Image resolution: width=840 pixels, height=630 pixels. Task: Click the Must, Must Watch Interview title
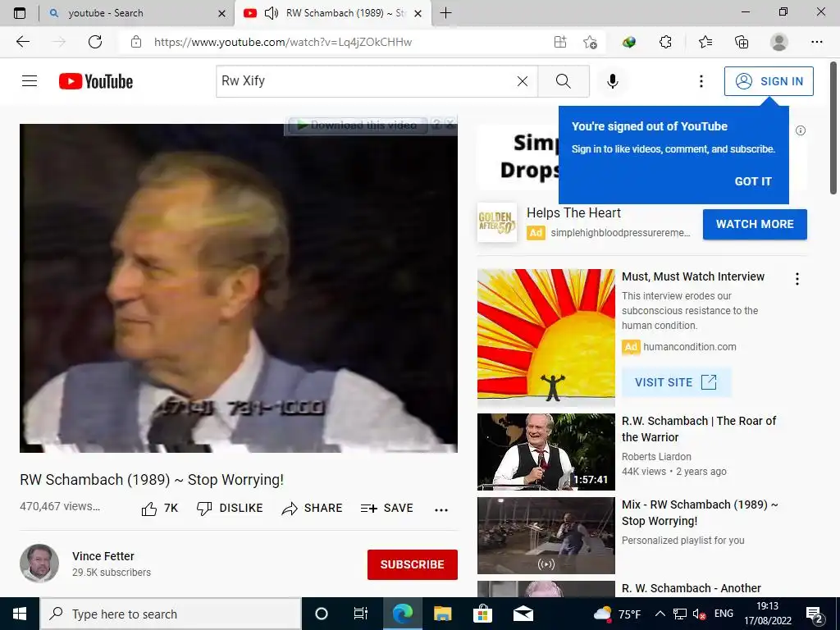click(692, 276)
